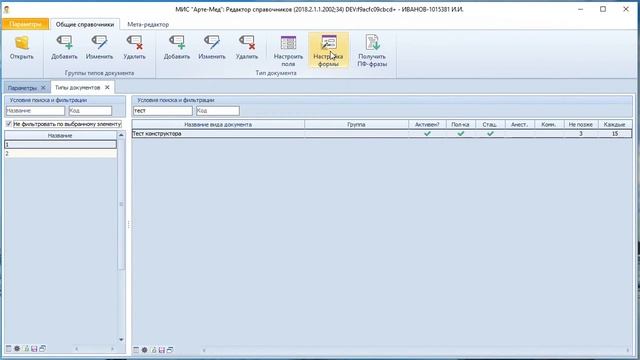
Task: Click Добавить in Группы типов документа
Action: pyautogui.click(x=64, y=47)
